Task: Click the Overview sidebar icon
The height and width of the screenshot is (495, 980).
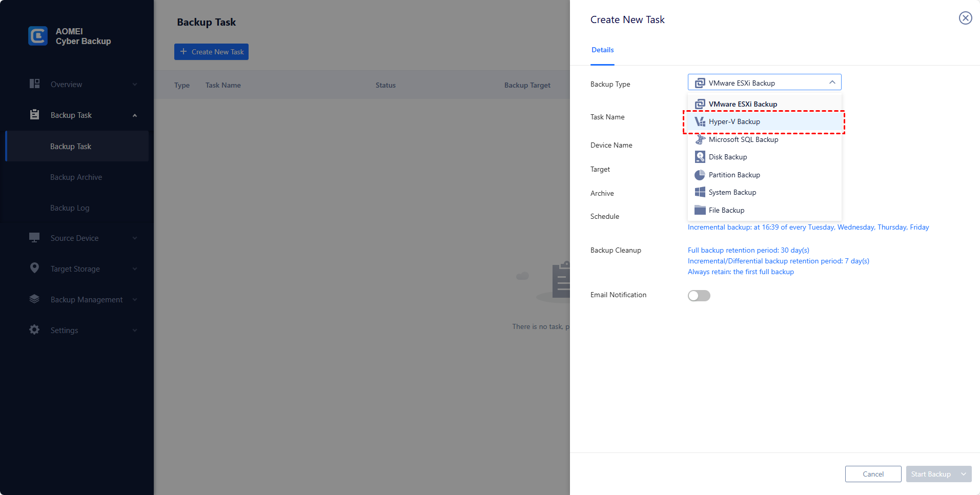Action: (x=34, y=84)
